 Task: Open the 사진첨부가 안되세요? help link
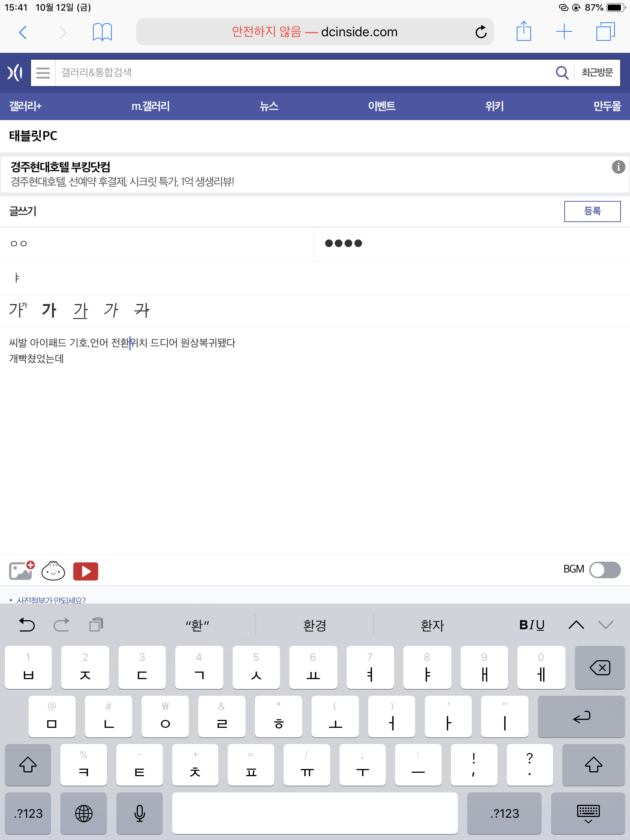(x=51, y=600)
